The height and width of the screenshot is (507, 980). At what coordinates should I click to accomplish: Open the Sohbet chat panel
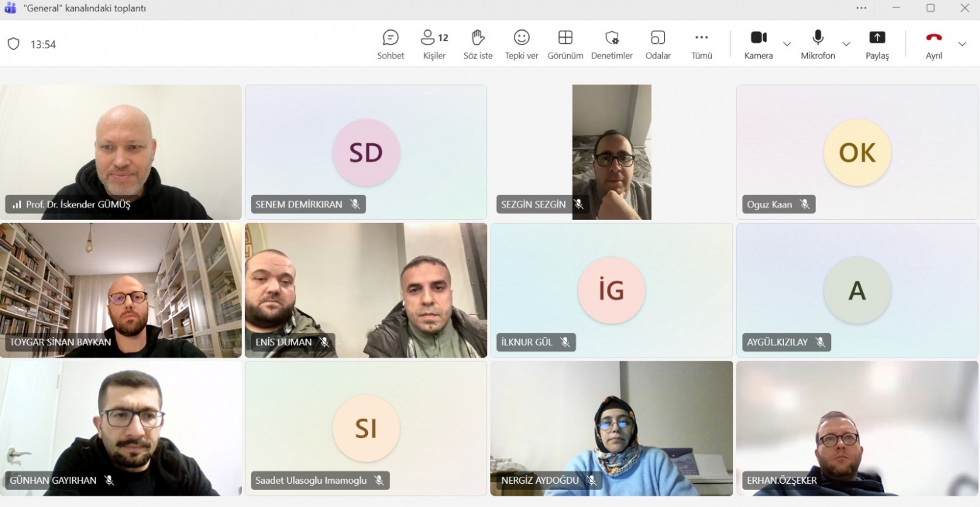(390, 44)
